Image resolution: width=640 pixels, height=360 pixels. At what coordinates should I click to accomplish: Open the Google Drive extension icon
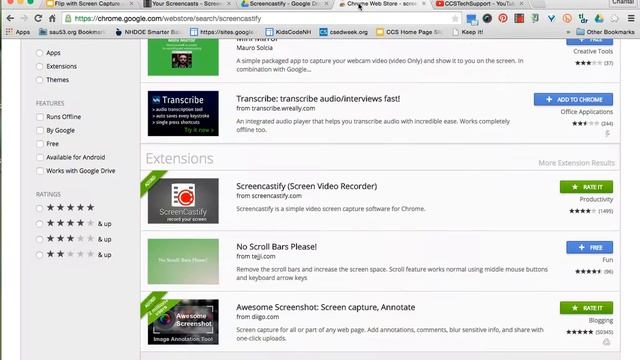(599, 18)
